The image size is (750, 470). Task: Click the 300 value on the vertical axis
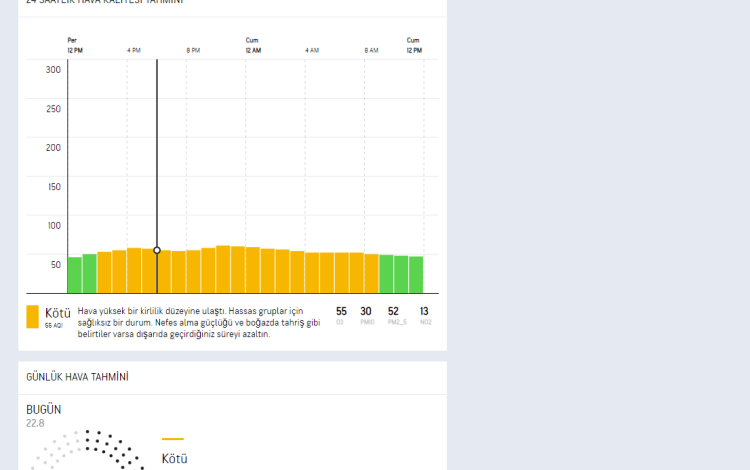[53, 69]
